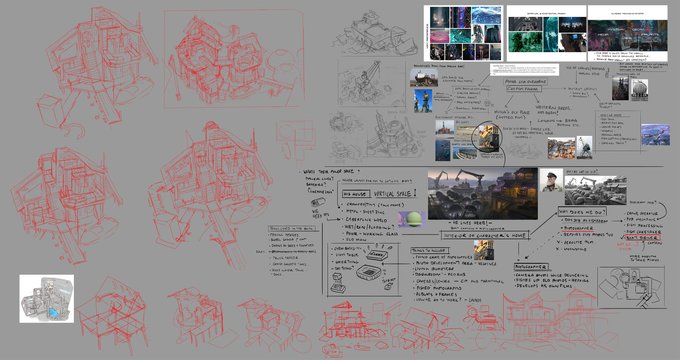Select the white 3D house model thumbnail

coord(46,298)
